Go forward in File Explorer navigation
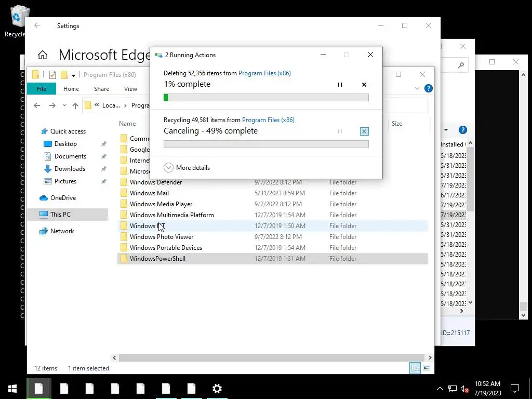The image size is (532, 399). (52, 105)
